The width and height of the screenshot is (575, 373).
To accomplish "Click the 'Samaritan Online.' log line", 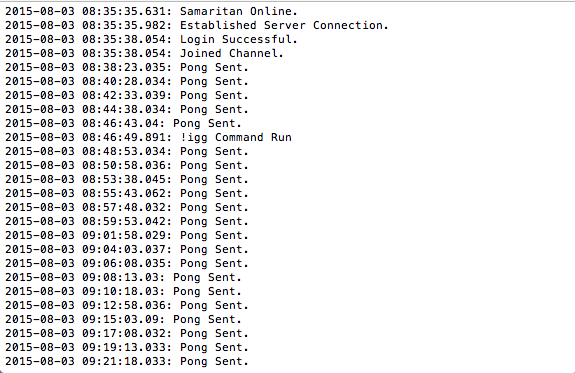I will pyautogui.click(x=151, y=11).
